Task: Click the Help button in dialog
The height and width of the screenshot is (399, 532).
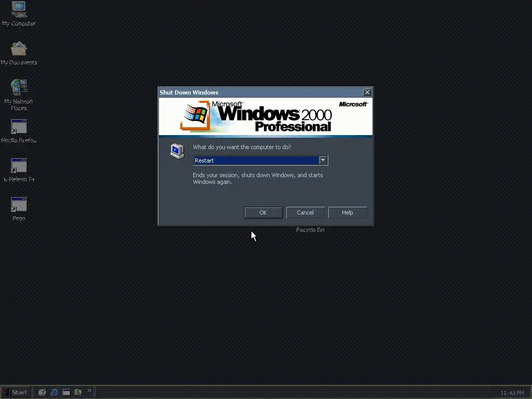Action: coord(347,212)
